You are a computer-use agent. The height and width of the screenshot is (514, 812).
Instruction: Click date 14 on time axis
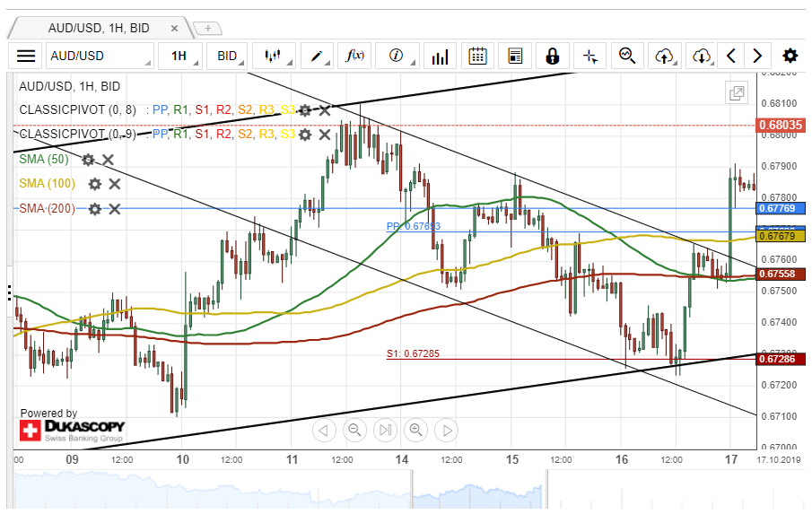click(402, 459)
